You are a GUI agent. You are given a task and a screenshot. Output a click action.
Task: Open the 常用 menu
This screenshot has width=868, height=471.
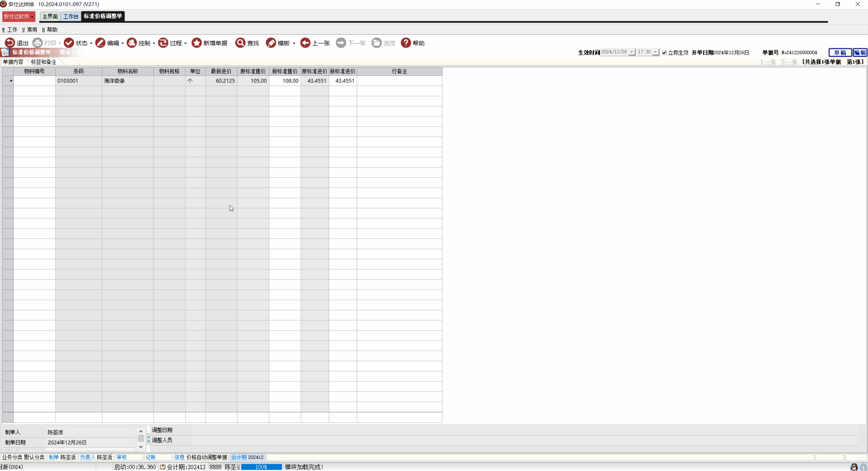[30, 30]
